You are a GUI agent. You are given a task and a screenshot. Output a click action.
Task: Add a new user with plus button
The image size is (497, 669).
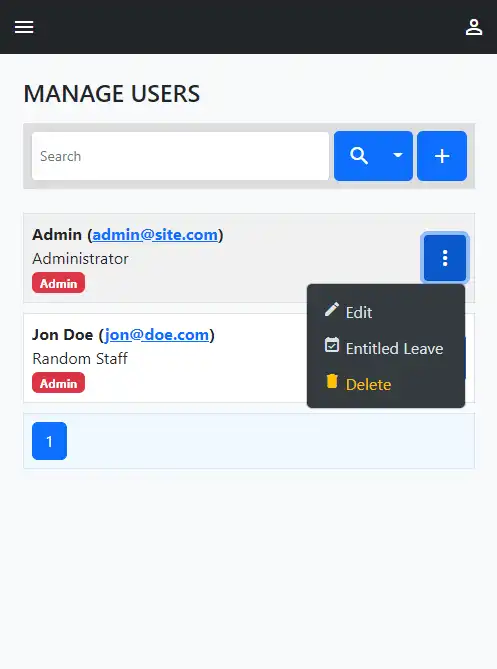[x=442, y=156]
